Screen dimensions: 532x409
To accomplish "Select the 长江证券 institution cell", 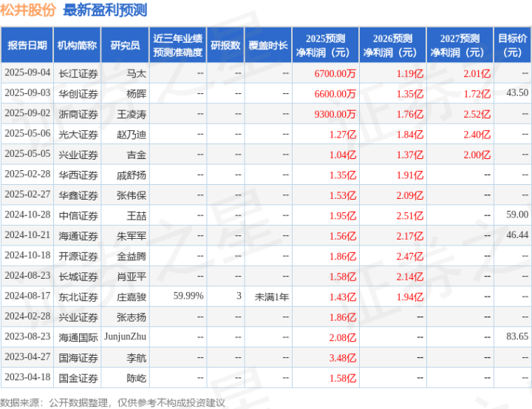I will coord(78,73).
